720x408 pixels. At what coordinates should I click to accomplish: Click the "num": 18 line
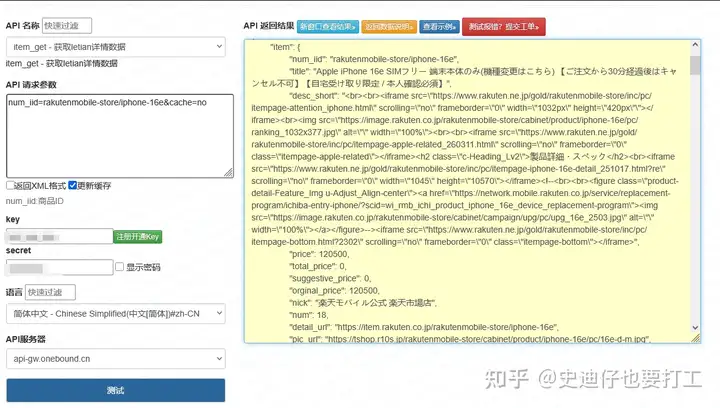pos(309,315)
